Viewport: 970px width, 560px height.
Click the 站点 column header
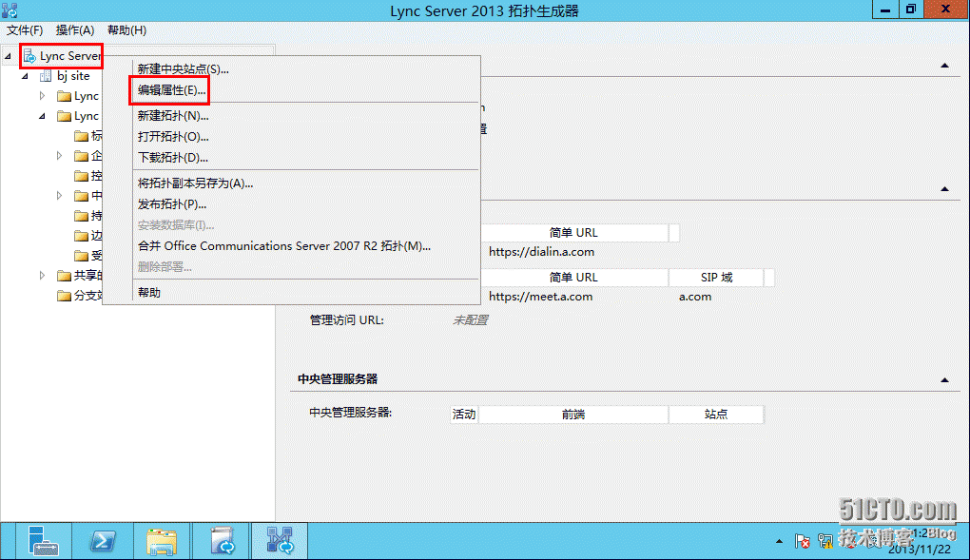(716, 414)
